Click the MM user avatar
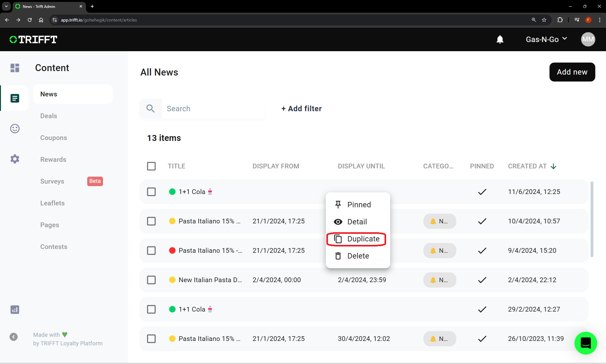 (x=588, y=39)
